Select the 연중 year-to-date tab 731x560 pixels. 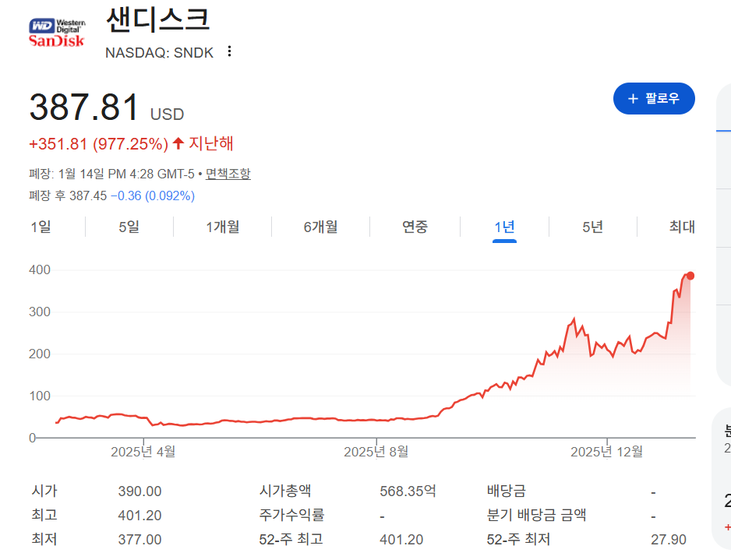point(415,227)
